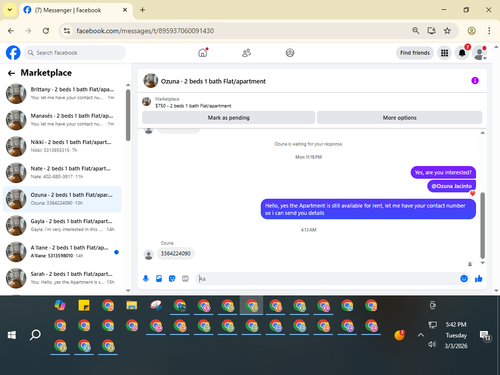Click the zoom magnifier icon in address bar
The height and width of the screenshot is (375, 500).
(x=416, y=31)
